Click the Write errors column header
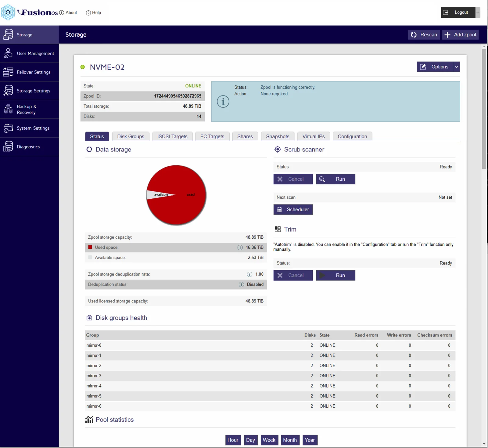The image size is (488, 448). coord(399,335)
